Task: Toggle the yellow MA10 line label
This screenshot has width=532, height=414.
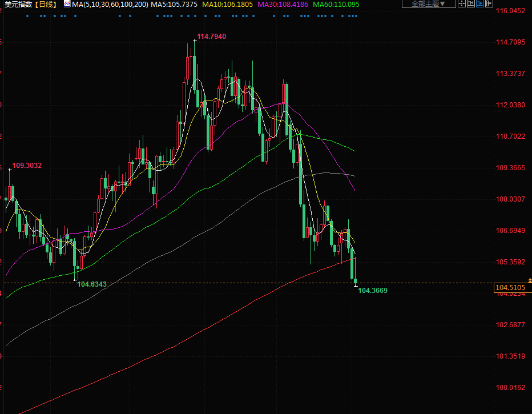Action: 228,4
